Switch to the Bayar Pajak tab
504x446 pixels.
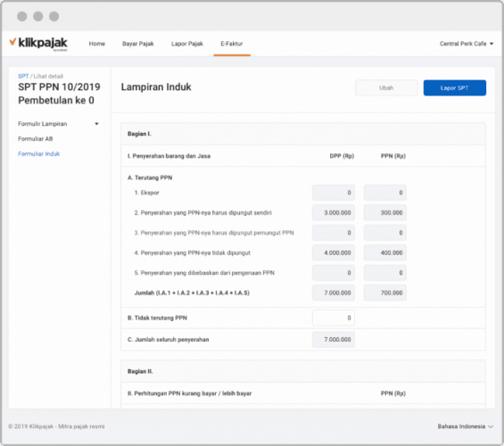click(x=138, y=44)
